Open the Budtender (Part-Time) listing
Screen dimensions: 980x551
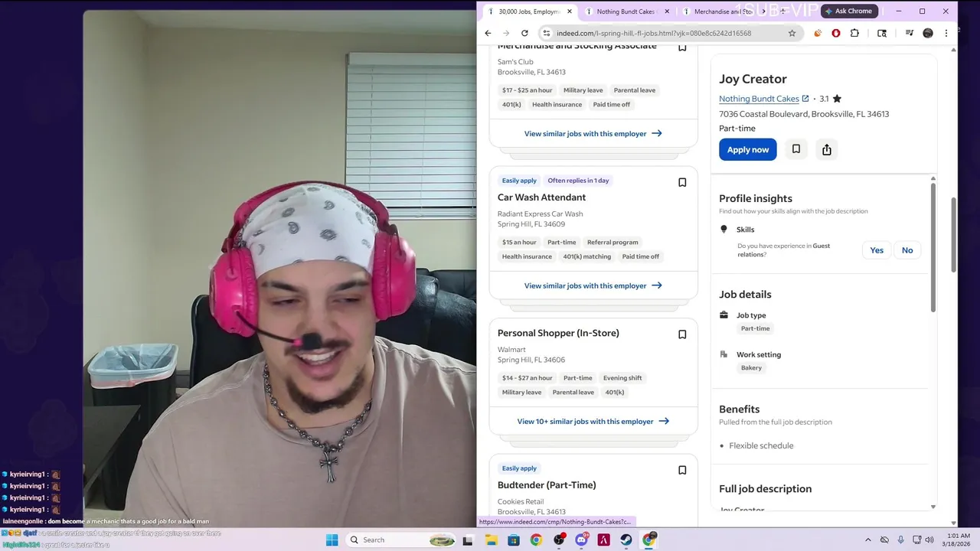547,484
